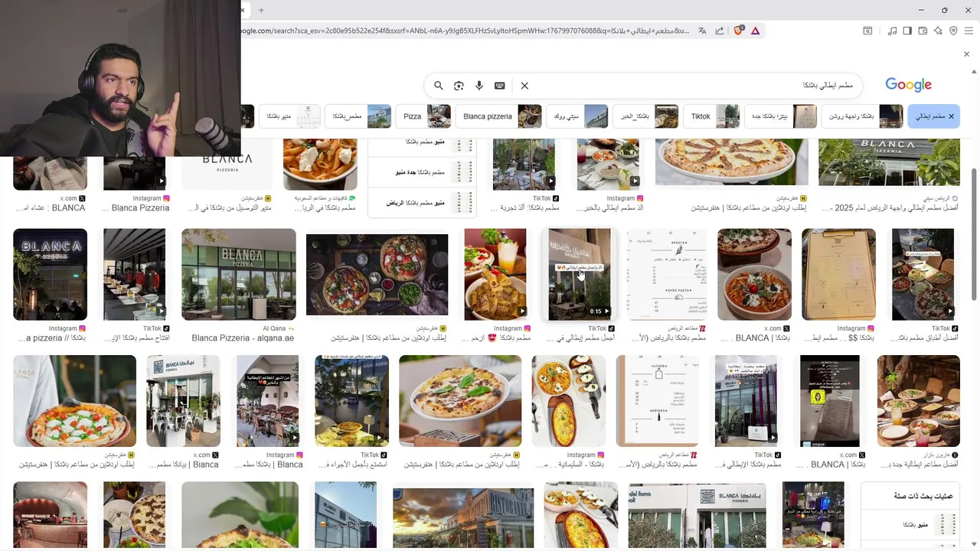
Task: Open the translate page icon in address bar
Action: click(x=702, y=31)
